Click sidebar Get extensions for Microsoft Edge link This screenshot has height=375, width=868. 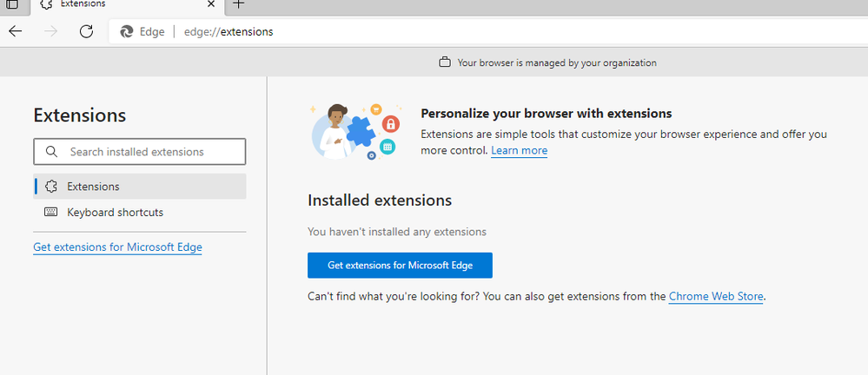[117, 247]
